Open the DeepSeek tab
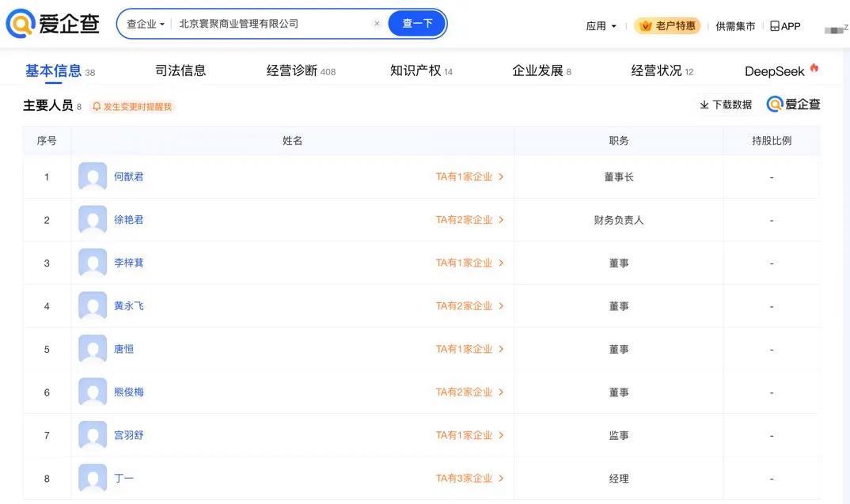 pyautogui.click(x=775, y=71)
